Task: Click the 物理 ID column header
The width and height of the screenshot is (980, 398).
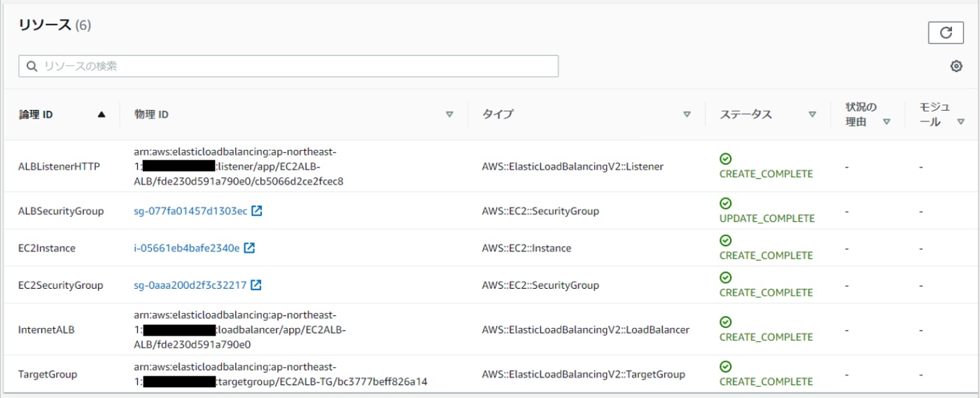Action: (x=151, y=114)
